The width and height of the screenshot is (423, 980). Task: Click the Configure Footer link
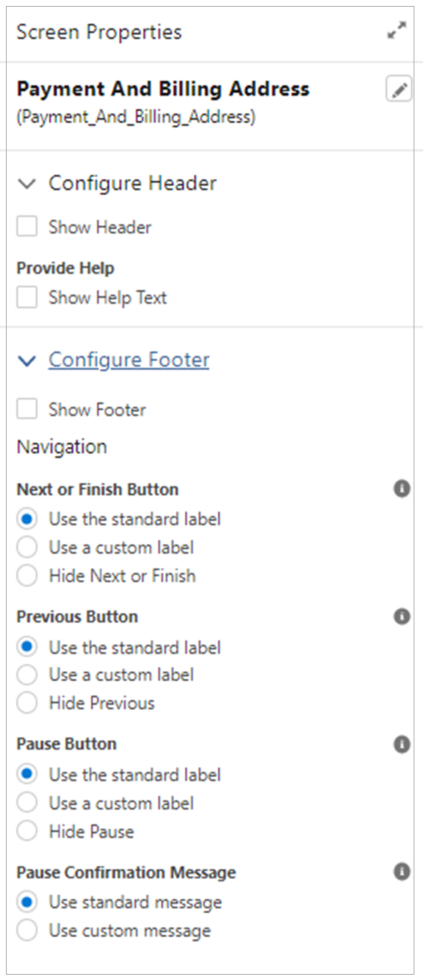129,360
